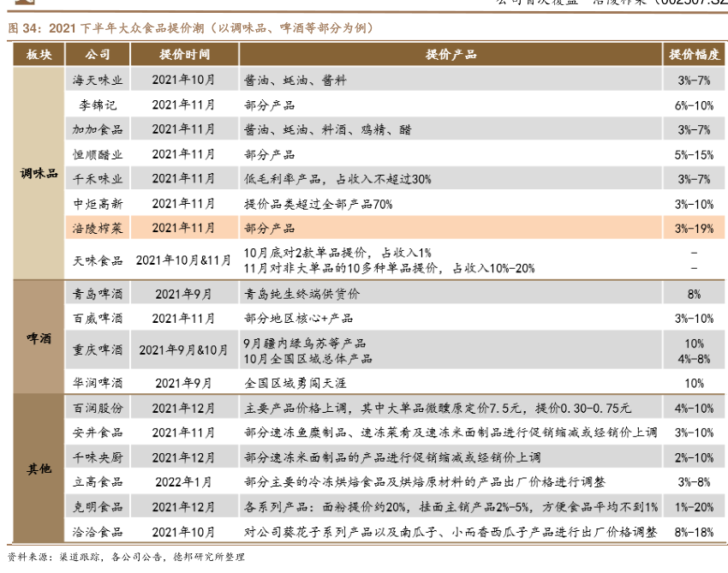Select company name "安井食品"
This screenshot has height=573, width=728.
pyautogui.click(x=98, y=433)
